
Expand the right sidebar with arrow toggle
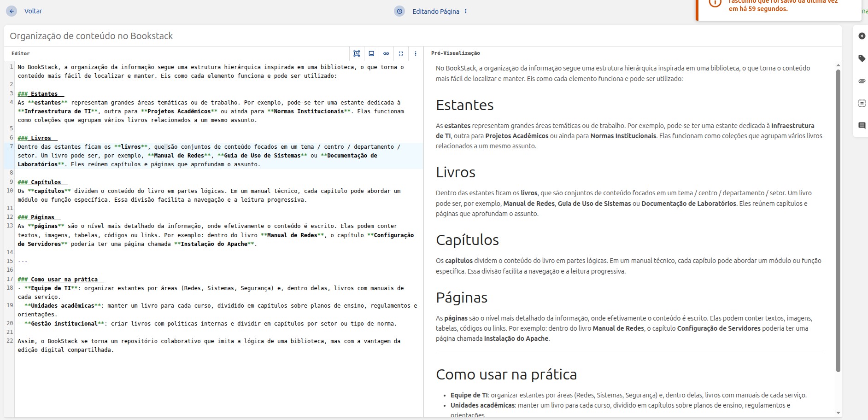coord(862,36)
